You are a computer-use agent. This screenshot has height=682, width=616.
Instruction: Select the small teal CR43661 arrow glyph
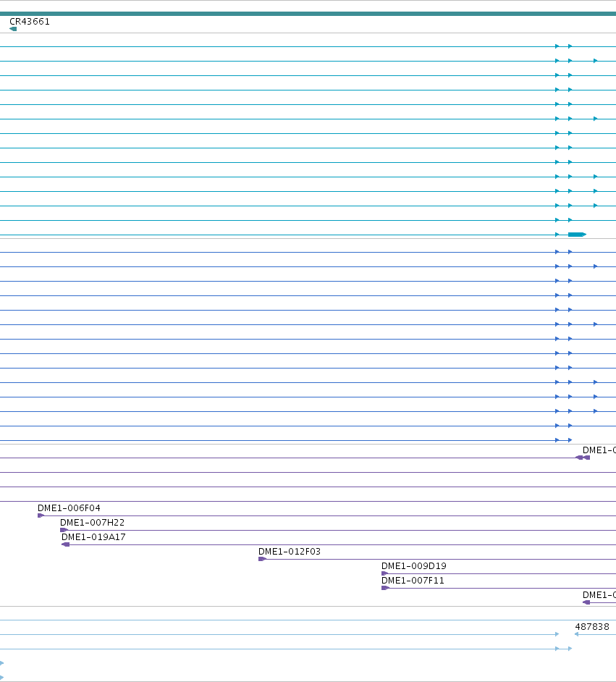click(13, 29)
